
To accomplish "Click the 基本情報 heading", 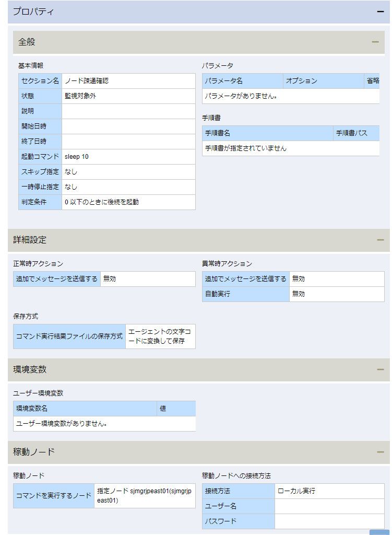I will coord(31,65).
